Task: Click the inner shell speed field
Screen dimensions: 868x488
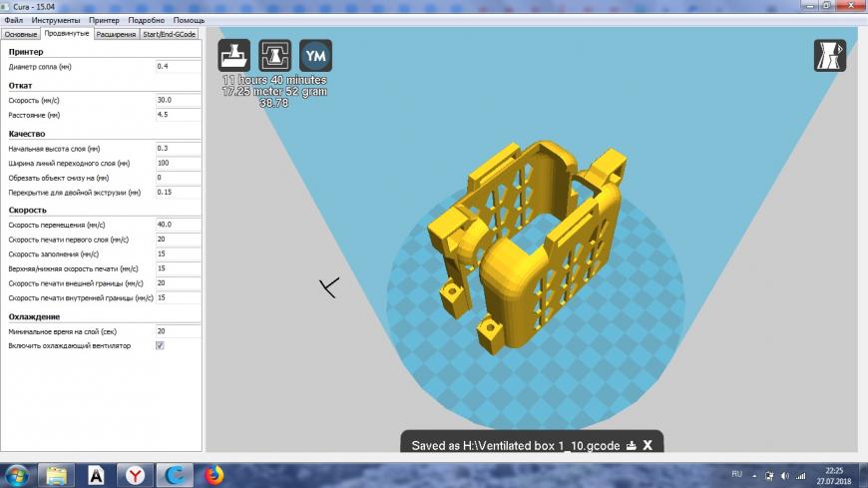Action: coord(178,297)
